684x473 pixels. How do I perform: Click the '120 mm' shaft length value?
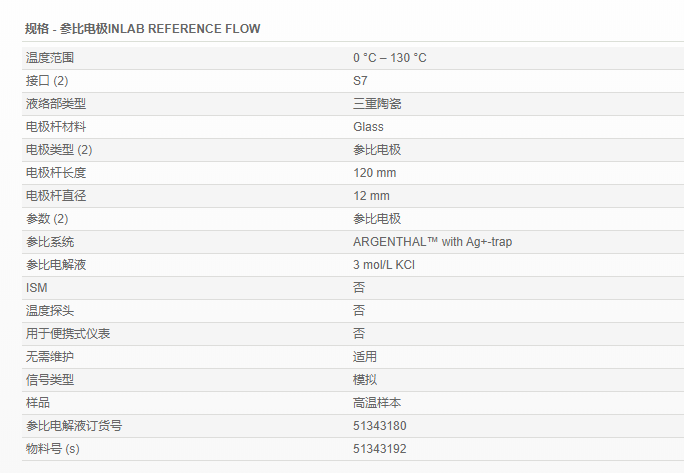coord(374,173)
